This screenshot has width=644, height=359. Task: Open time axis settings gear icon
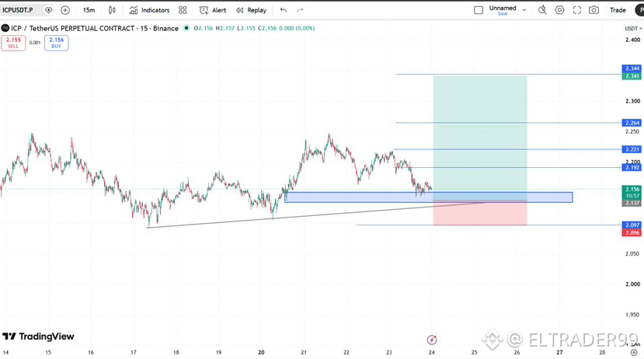click(x=634, y=353)
